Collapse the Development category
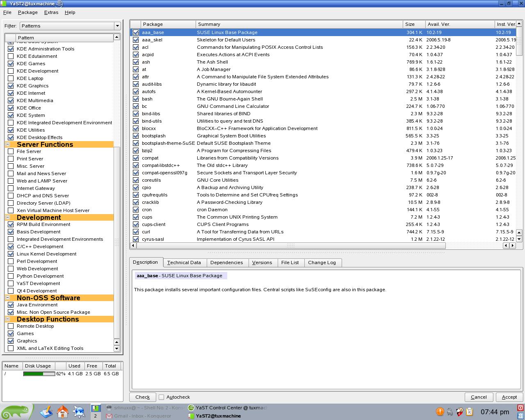Screen dimensions: 525x420 7,217
